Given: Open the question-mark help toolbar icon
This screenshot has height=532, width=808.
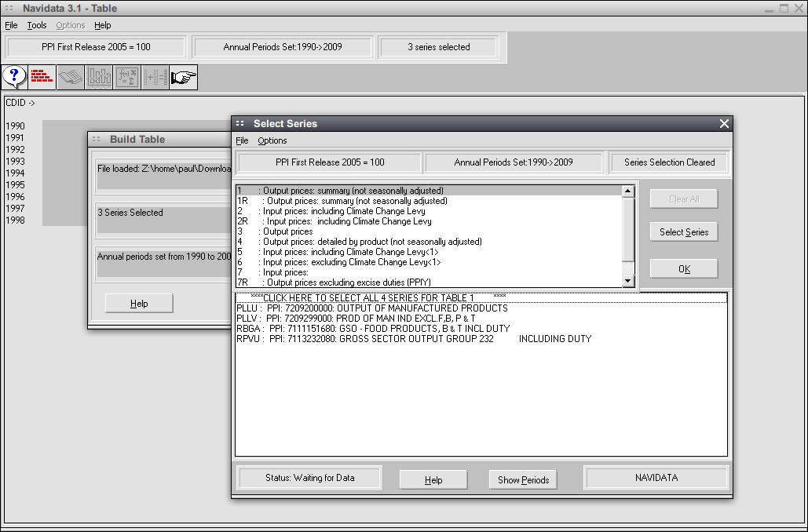Looking at the screenshot, I should point(14,77).
